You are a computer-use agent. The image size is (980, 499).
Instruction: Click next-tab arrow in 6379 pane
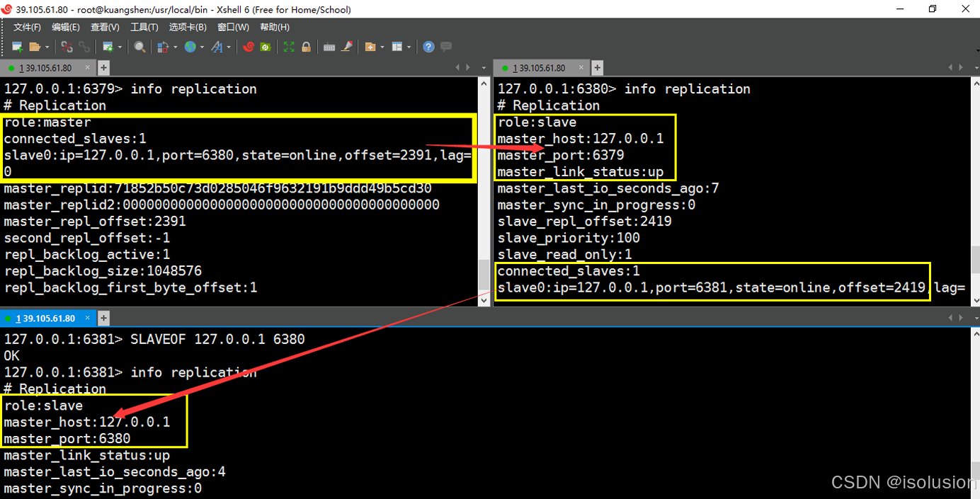pos(468,68)
